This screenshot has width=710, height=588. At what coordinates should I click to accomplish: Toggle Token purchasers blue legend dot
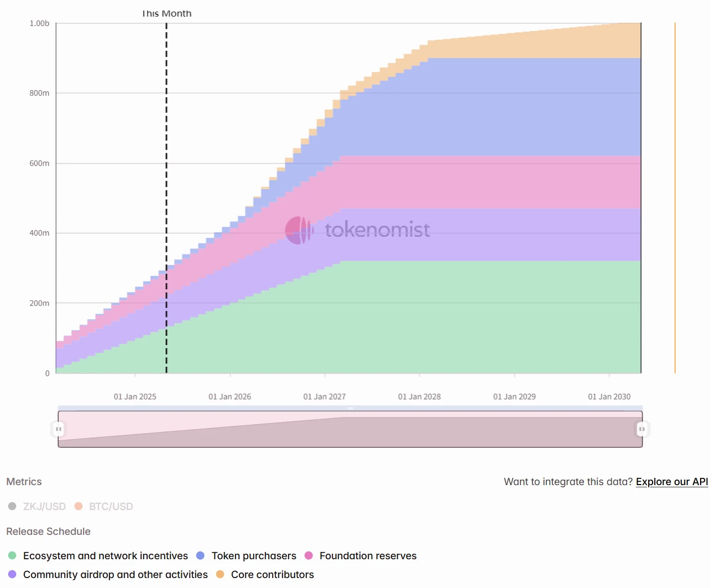click(200, 555)
